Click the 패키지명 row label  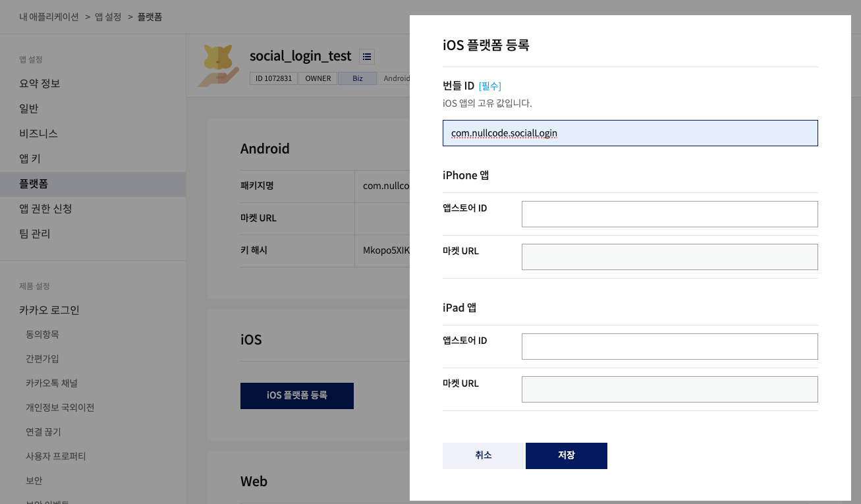click(257, 186)
